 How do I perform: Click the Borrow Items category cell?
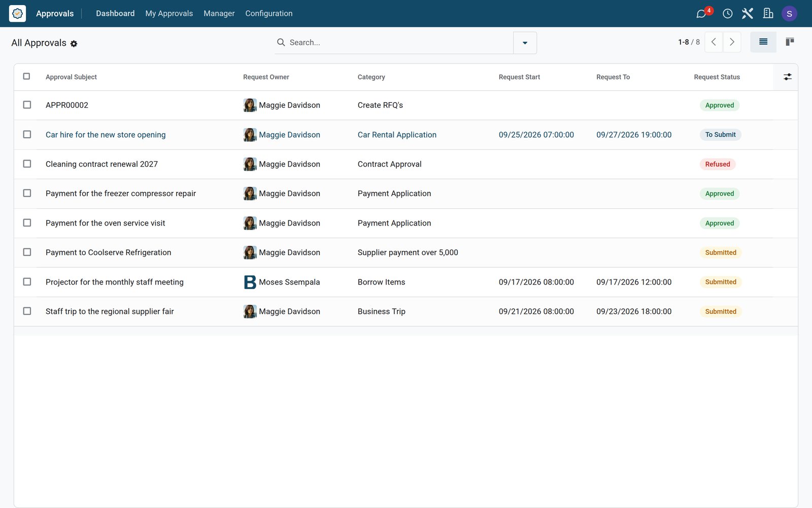point(381,282)
